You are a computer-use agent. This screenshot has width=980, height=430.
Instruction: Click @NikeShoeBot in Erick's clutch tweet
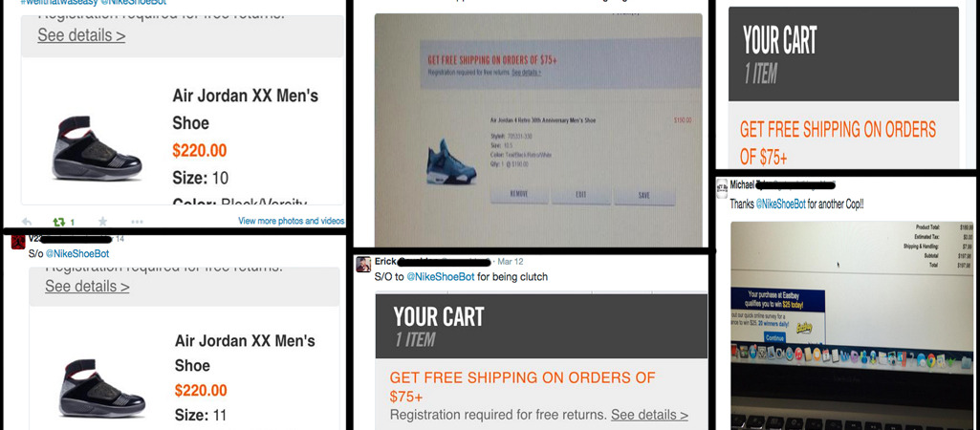(440, 276)
